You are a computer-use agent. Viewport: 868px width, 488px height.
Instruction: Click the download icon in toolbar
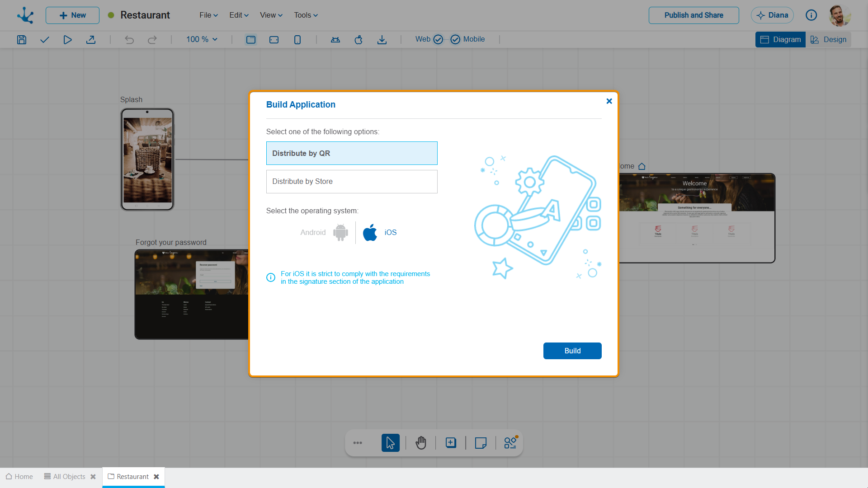point(382,40)
